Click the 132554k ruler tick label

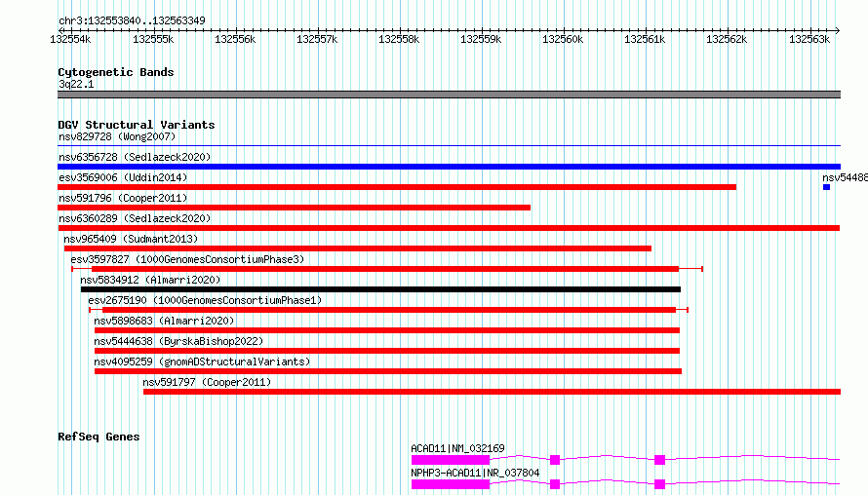[x=70, y=39]
